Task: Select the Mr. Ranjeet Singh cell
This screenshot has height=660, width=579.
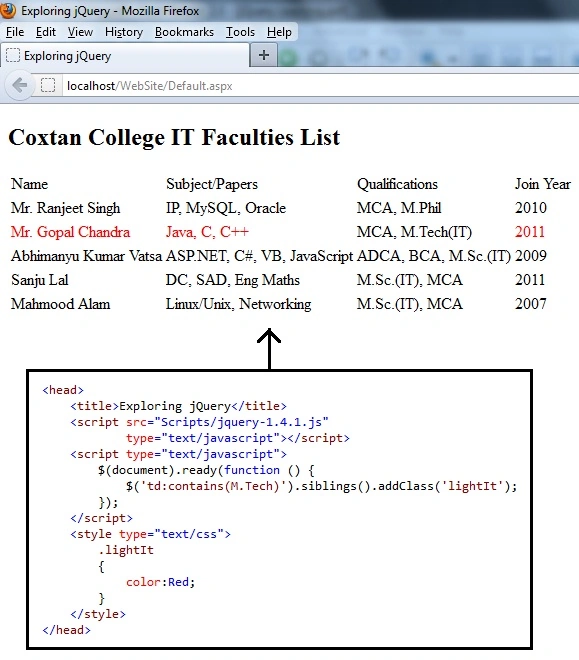Action: tap(66, 208)
